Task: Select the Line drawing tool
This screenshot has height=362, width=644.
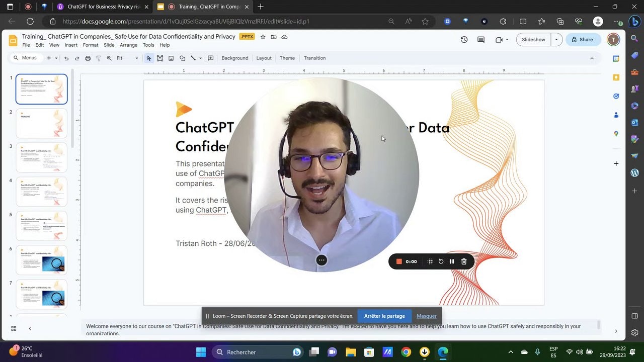Action: [193, 58]
